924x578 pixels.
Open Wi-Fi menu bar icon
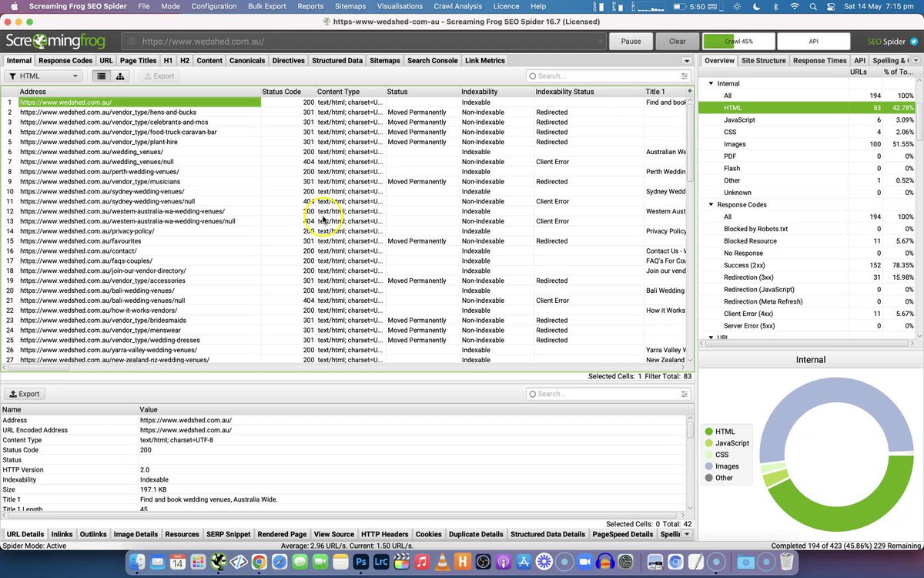(795, 6)
